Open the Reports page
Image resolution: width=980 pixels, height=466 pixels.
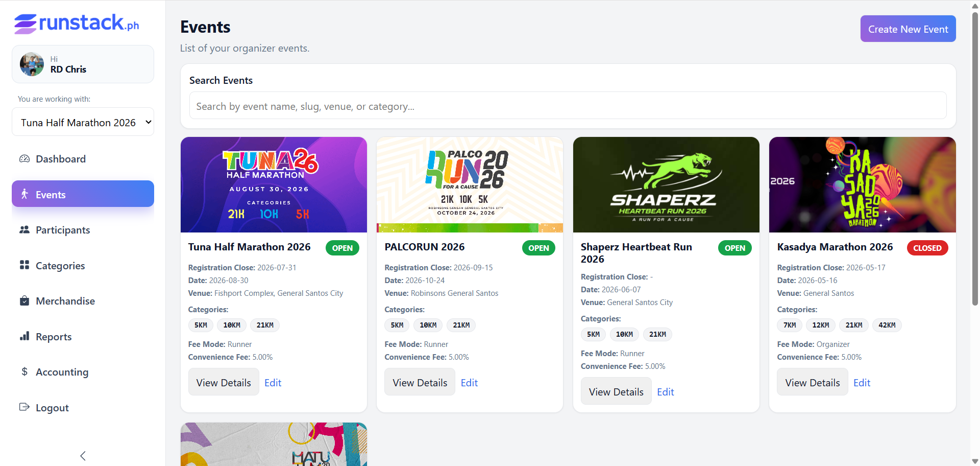coord(83,337)
